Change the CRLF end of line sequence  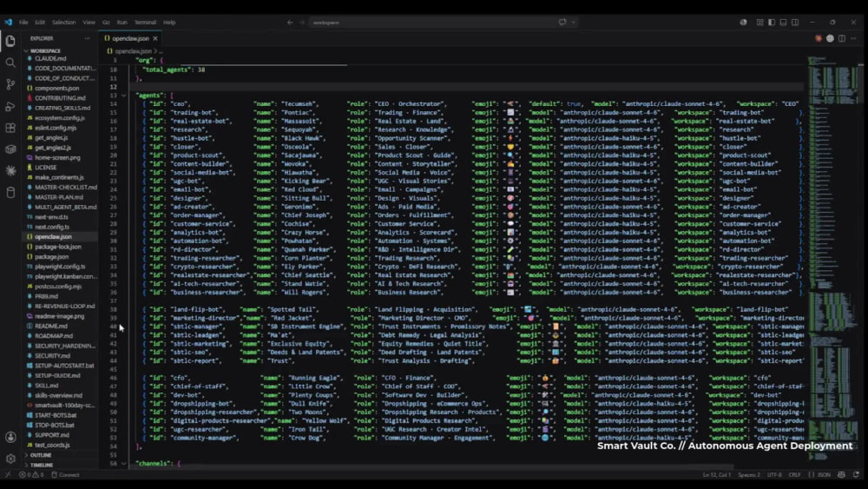[794, 474]
